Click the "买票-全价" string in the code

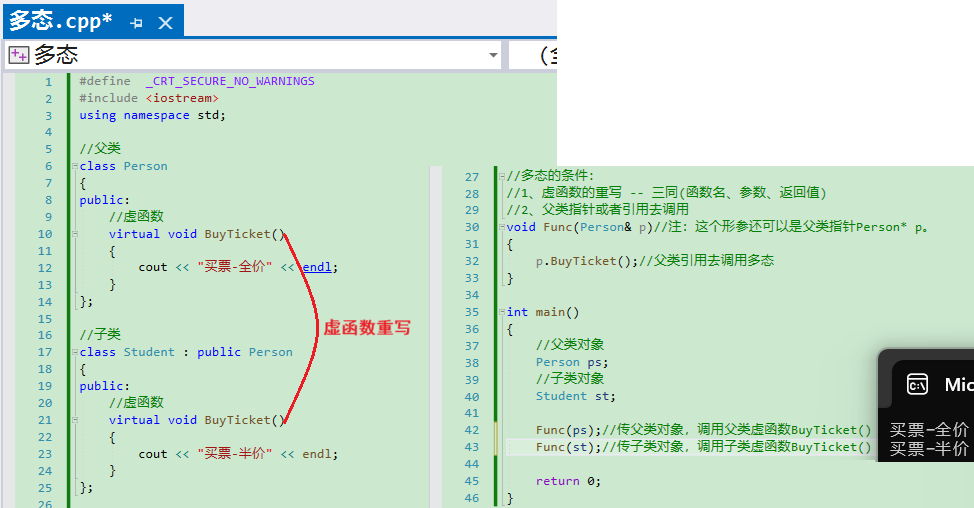(235, 267)
